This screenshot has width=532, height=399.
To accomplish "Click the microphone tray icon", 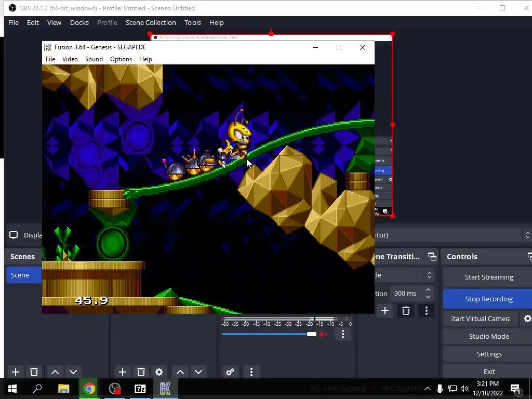I will [x=440, y=389].
